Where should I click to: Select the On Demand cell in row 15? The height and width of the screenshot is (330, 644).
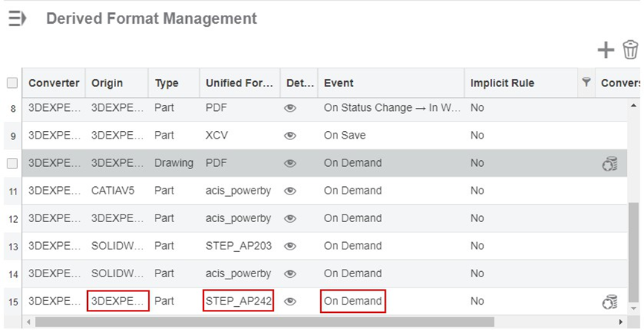(353, 301)
